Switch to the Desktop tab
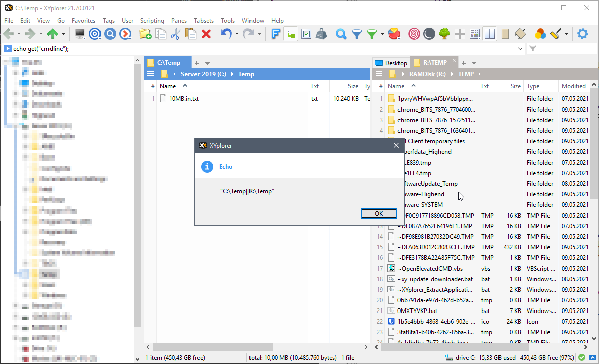Viewport: 599px width, 364px height. click(x=391, y=63)
